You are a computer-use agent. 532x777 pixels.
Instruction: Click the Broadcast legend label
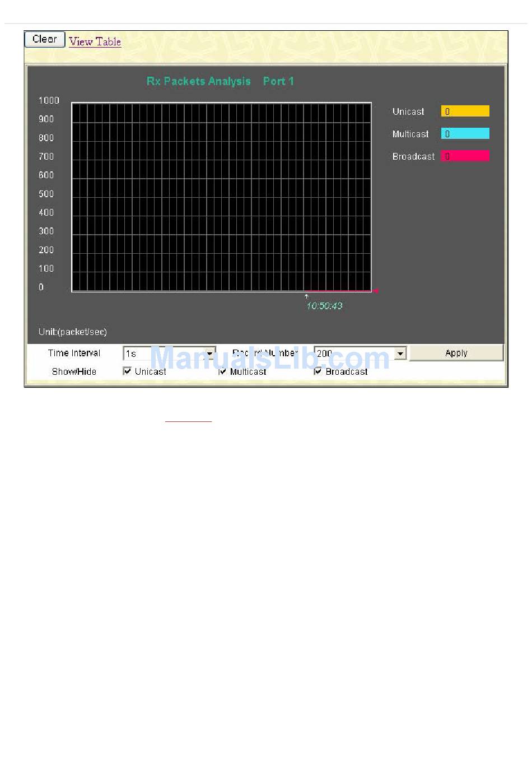coord(413,156)
